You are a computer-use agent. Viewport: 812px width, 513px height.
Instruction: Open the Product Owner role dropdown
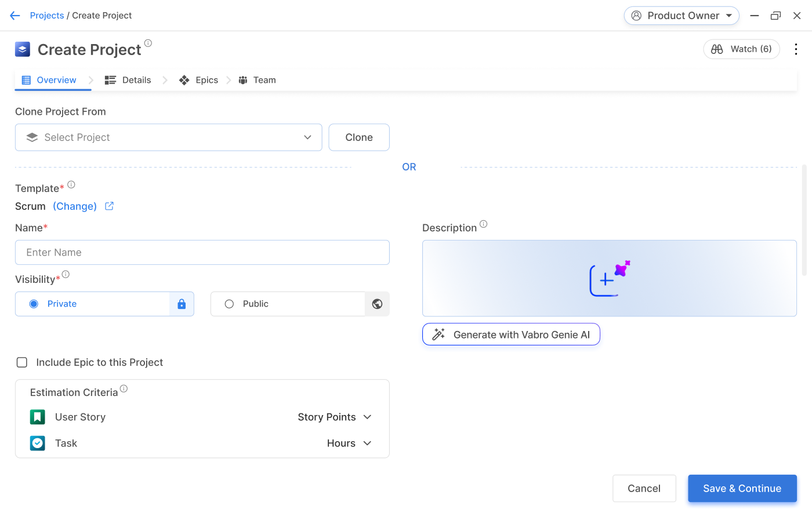click(x=681, y=16)
